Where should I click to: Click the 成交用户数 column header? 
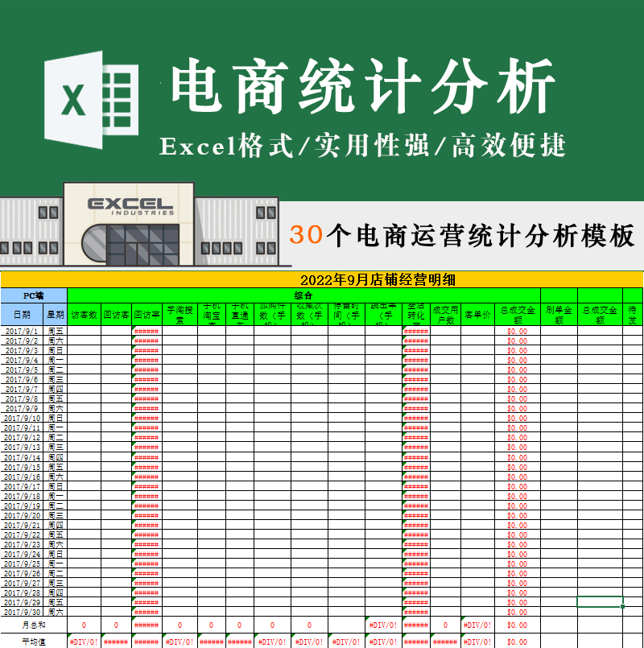[x=446, y=315]
